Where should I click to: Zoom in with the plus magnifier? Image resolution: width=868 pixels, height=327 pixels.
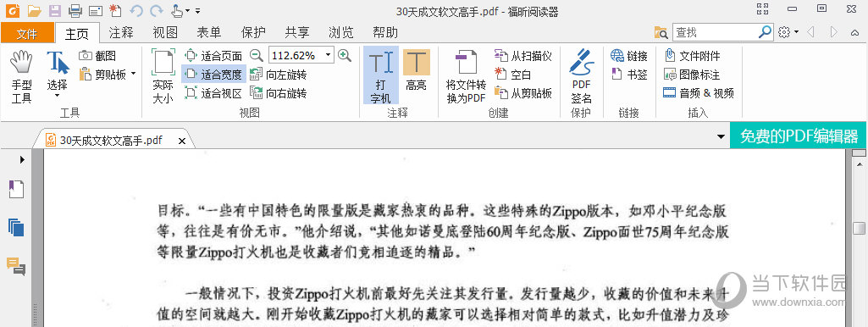pyautogui.click(x=345, y=55)
